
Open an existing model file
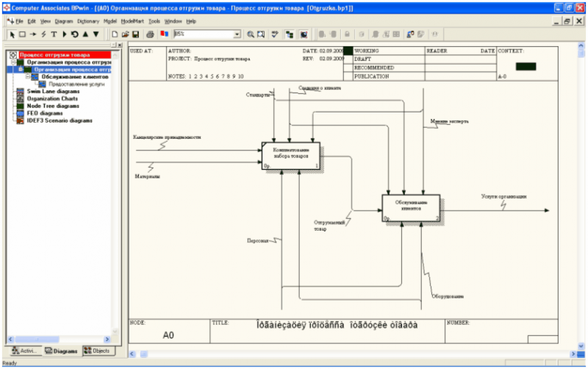(x=125, y=35)
